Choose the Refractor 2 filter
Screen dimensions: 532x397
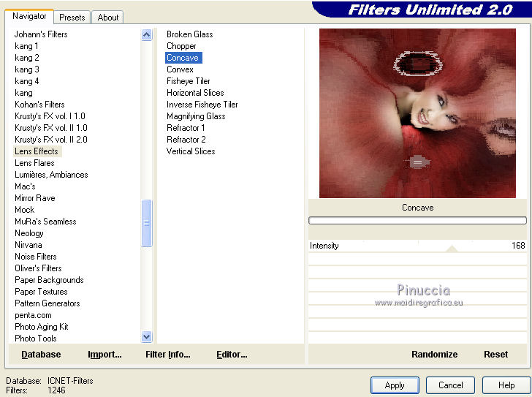[x=186, y=140]
